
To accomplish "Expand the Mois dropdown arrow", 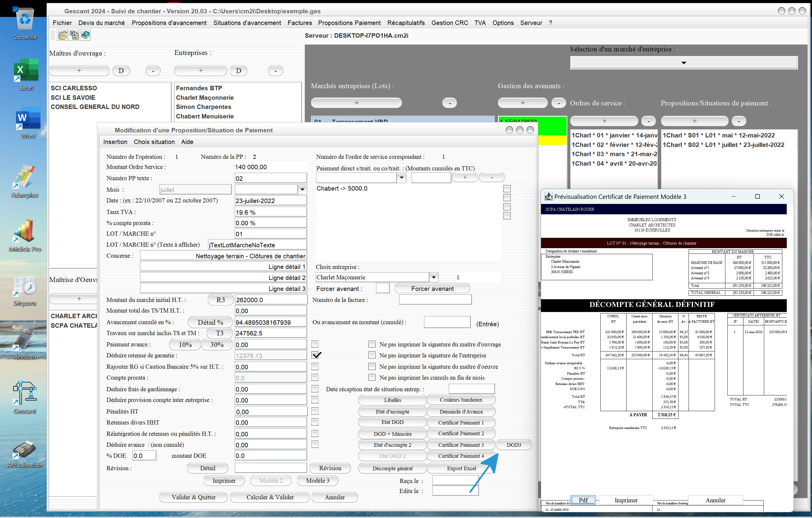I will click(x=302, y=189).
